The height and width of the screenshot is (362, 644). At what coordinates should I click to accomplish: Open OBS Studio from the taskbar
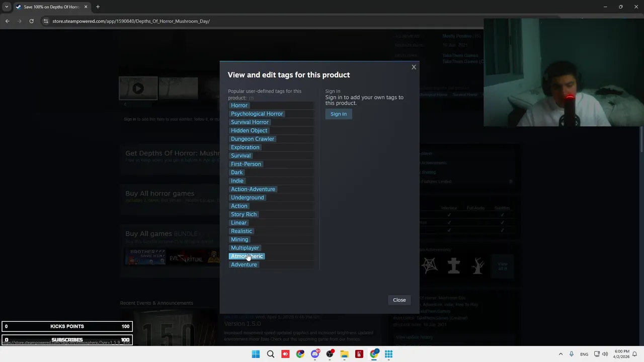[x=330, y=354]
